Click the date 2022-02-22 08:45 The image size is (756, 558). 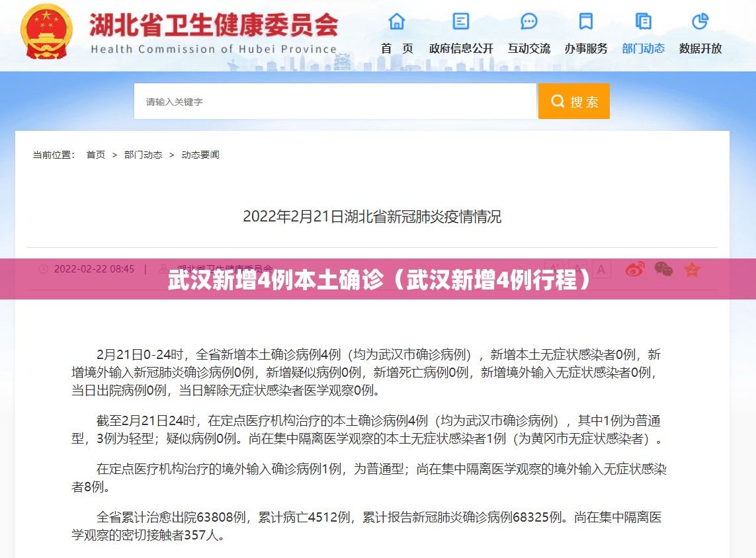coord(94,269)
